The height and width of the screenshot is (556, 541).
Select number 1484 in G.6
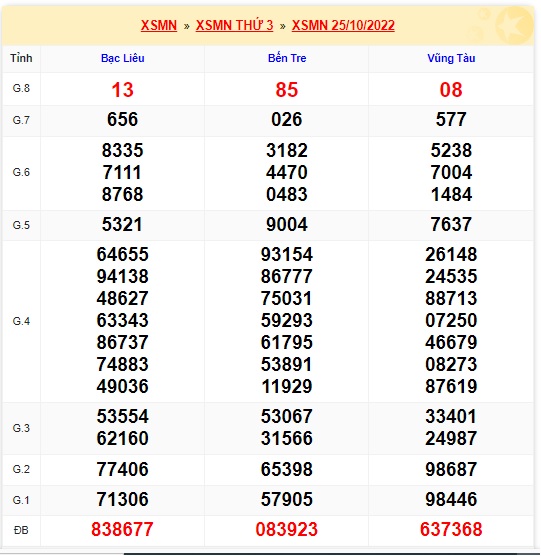point(451,194)
